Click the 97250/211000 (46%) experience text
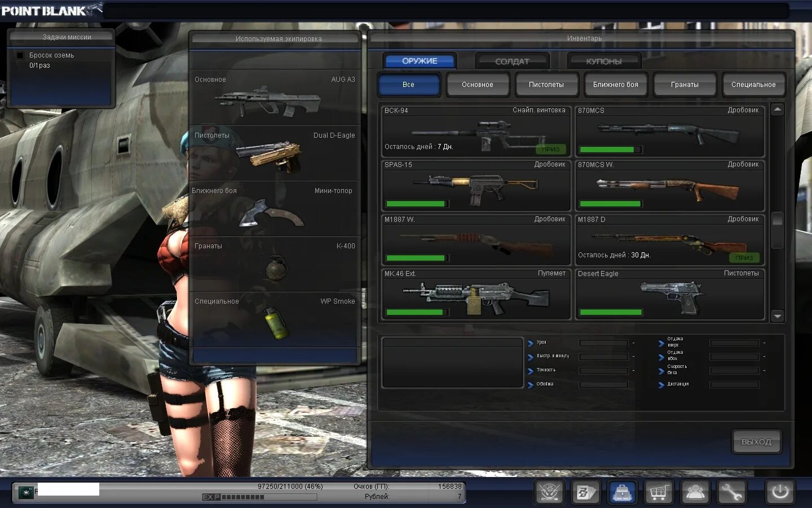The height and width of the screenshot is (508, 812). pyautogui.click(x=290, y=487)
